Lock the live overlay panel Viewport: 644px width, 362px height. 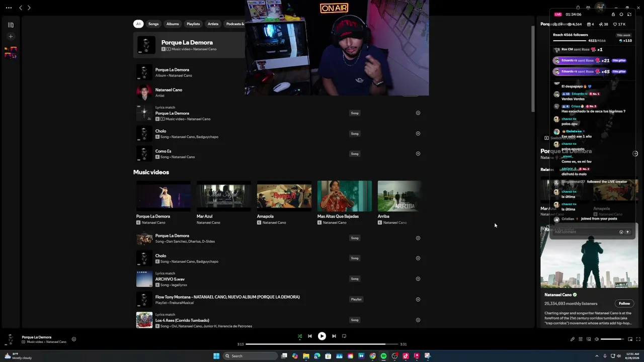pos(613,14)
